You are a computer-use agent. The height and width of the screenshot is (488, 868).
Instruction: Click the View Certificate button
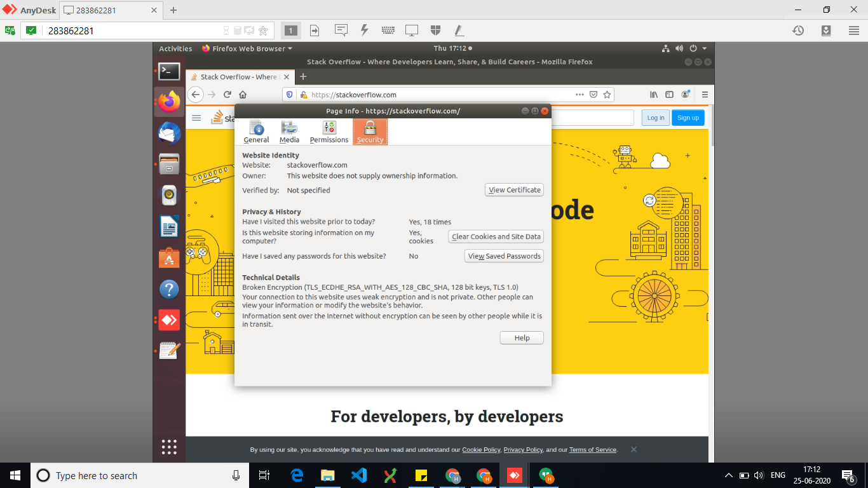pos(514,190)
